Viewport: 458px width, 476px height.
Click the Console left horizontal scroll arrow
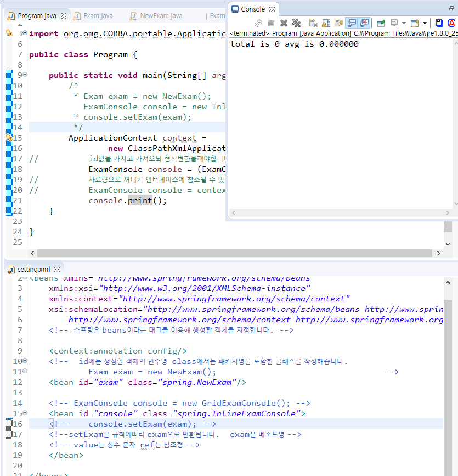pyautogui.click(x=234, y=213)
